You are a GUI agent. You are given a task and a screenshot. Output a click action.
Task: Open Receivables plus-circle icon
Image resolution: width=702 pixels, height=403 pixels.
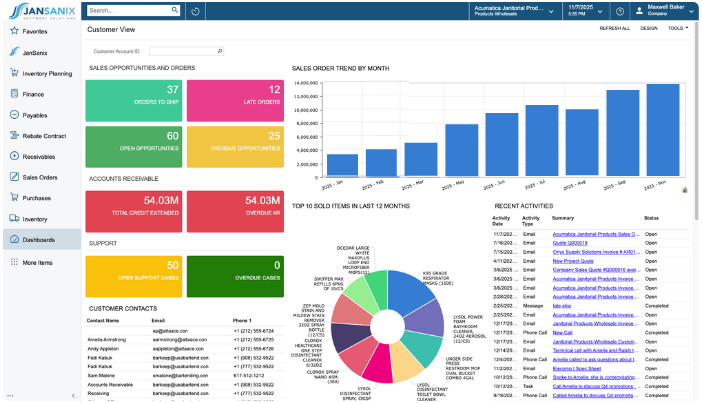[13, 156]
